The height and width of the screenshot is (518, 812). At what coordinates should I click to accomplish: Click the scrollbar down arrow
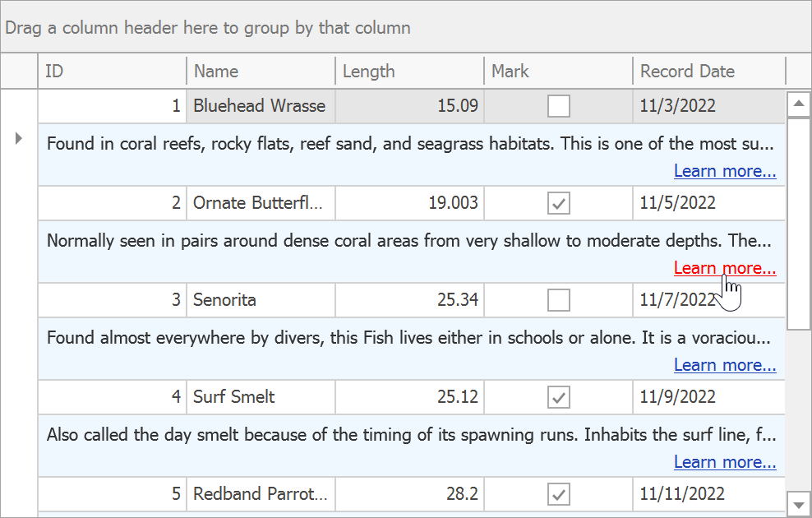798,503
